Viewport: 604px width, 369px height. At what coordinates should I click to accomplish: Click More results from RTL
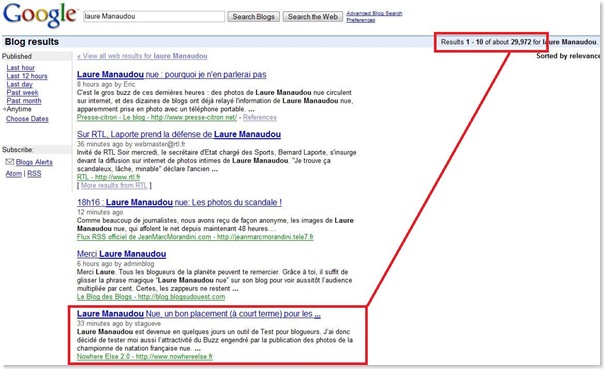click(114, 185)
